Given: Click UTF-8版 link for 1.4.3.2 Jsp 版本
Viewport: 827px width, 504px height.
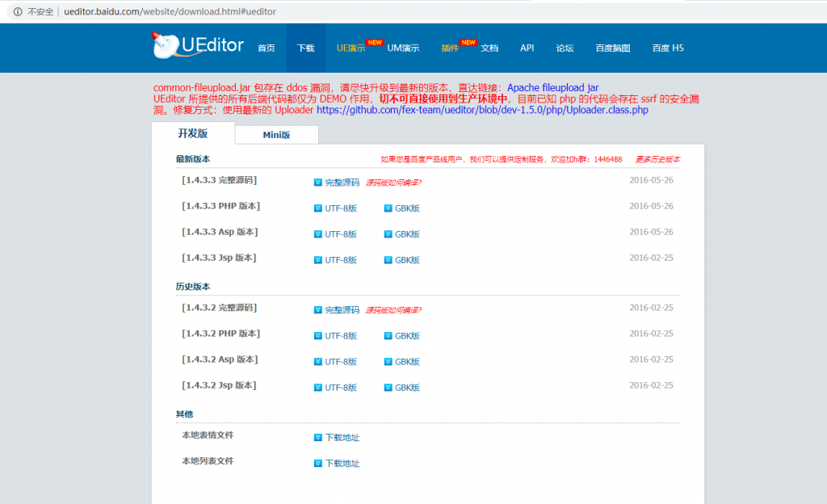Looking at the screenshot, I should pyautogui.click(x=341, y=388).
